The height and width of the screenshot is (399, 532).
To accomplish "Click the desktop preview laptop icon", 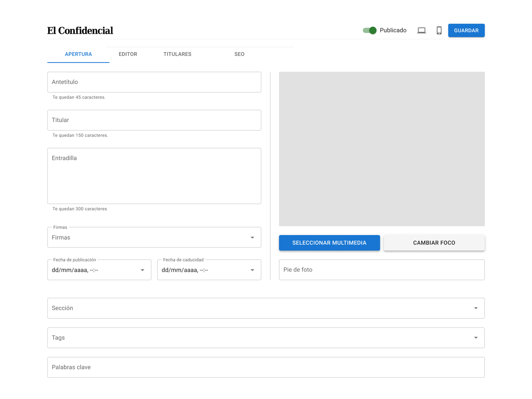I will point(421,31).
